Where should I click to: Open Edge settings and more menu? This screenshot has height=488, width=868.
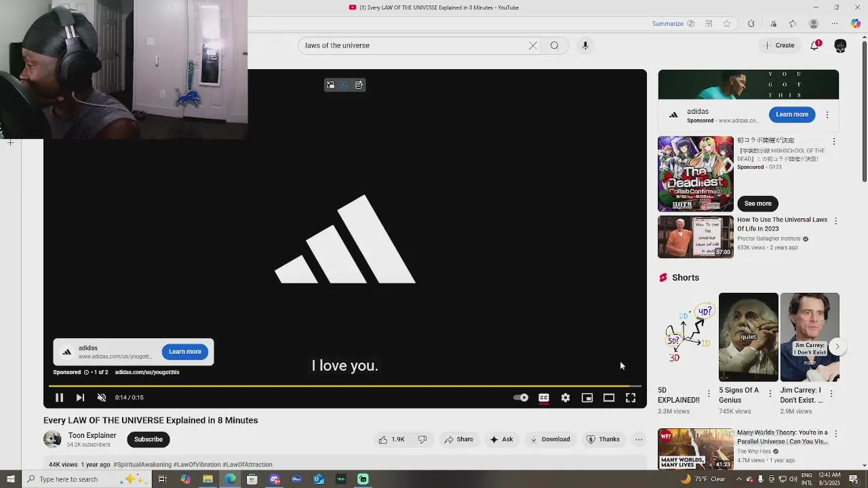(x=835, y=24)
